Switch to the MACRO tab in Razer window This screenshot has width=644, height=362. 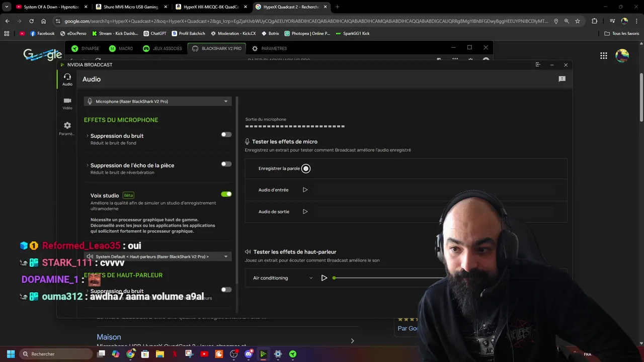(121, 48)
